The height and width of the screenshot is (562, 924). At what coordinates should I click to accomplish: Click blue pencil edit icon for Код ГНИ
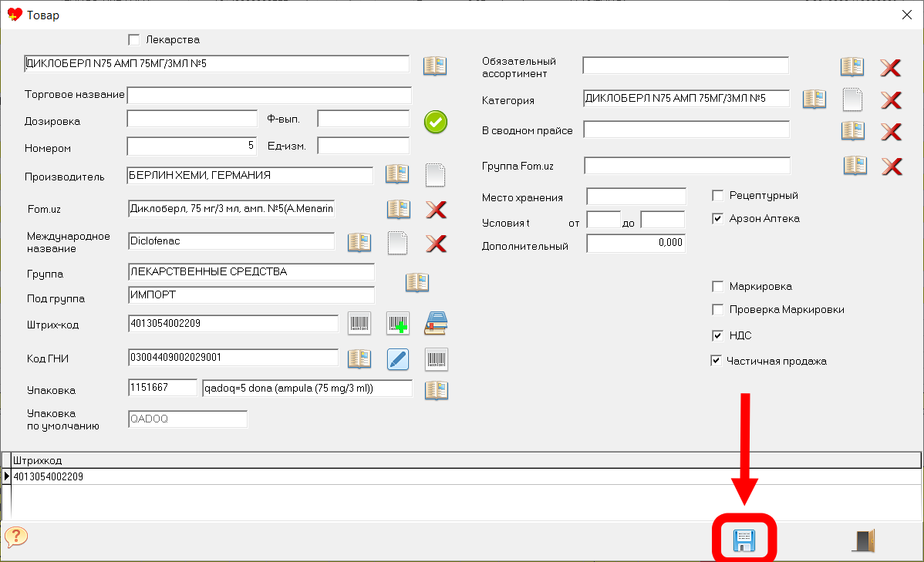tap(398, 358)
